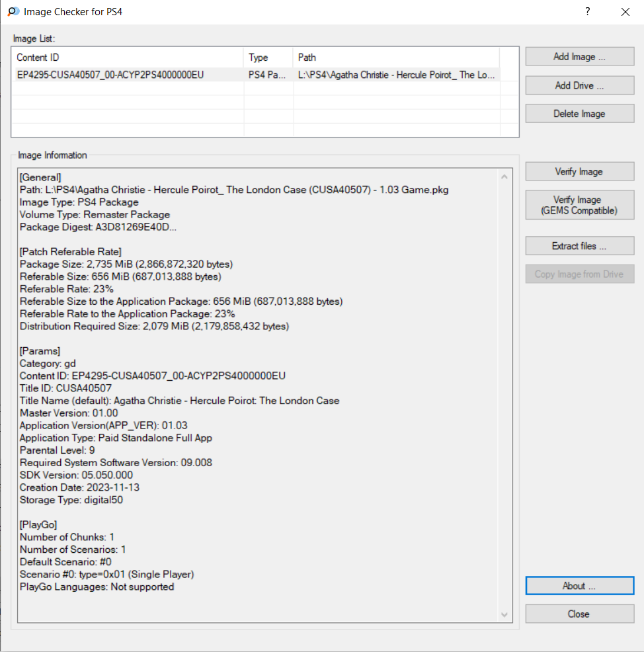
Task: Click the Referable Size to the Application Package line
Action: coord(181,302)
